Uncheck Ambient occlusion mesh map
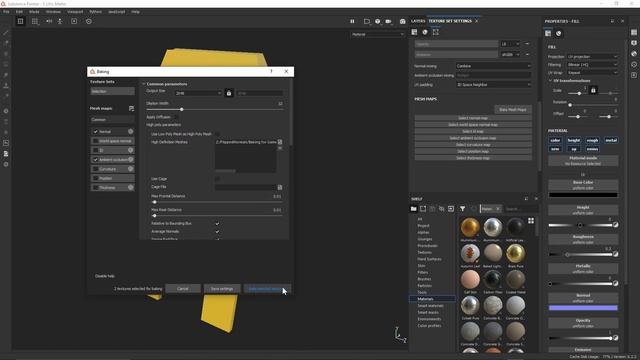 96,160
